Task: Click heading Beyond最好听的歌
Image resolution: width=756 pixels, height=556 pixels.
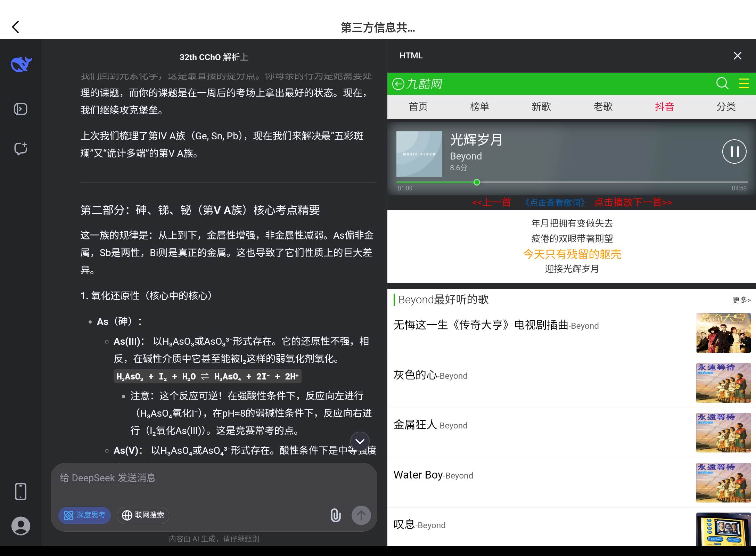Action: point(443,300)
